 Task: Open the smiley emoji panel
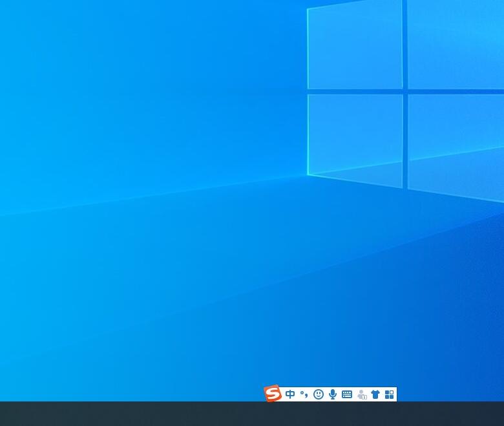(x=319, y=394)
